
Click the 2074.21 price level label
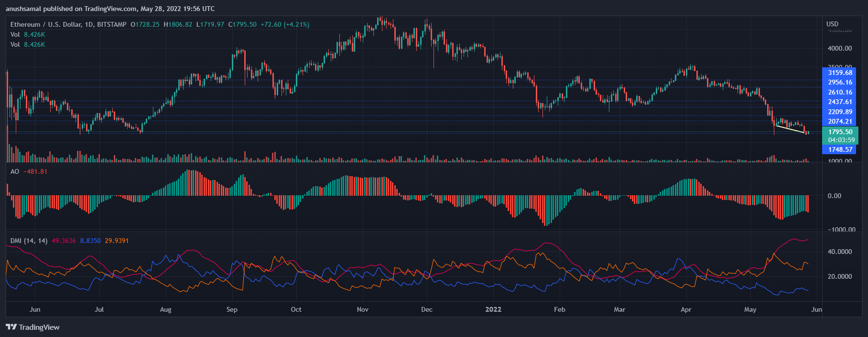pos(840,121)
